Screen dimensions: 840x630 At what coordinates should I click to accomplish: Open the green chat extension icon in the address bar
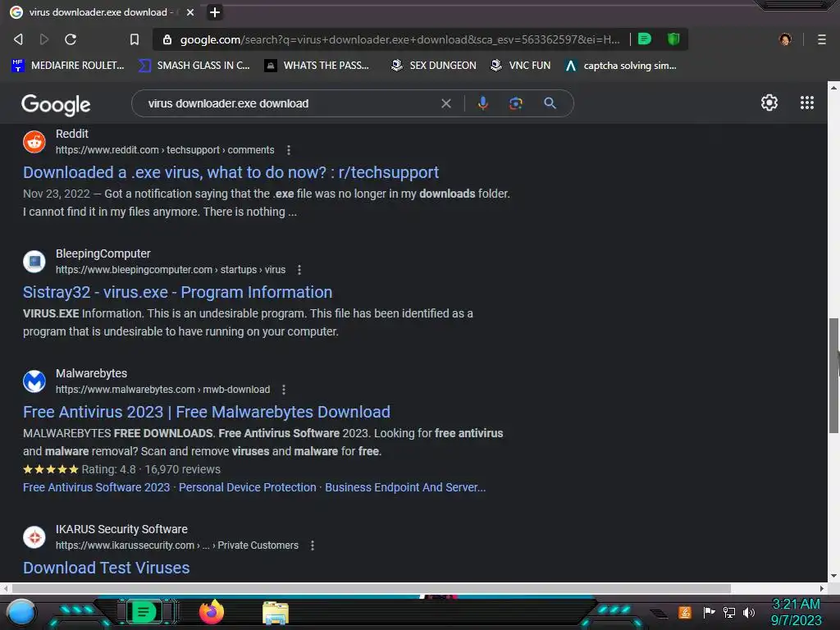pos(645,39)
